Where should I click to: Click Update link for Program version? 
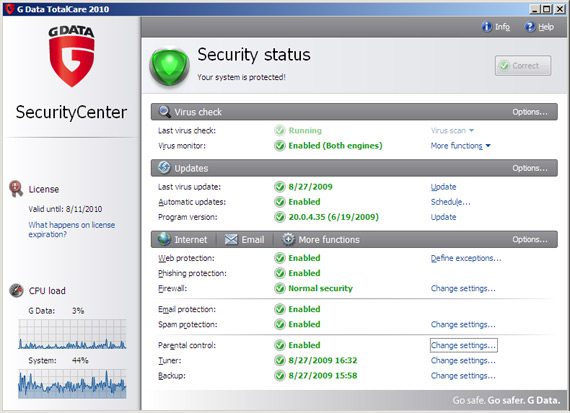pos(443,217)
